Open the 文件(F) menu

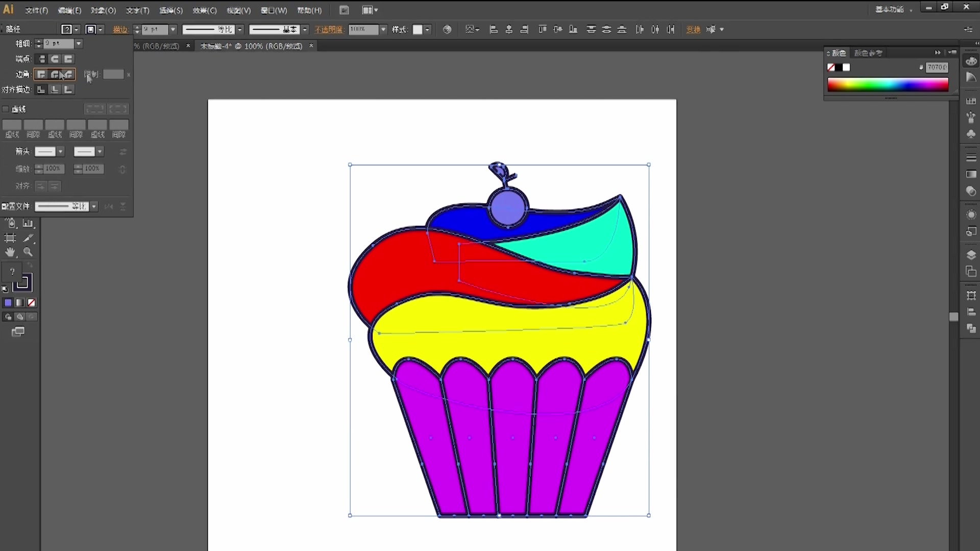tap(36, 10)
